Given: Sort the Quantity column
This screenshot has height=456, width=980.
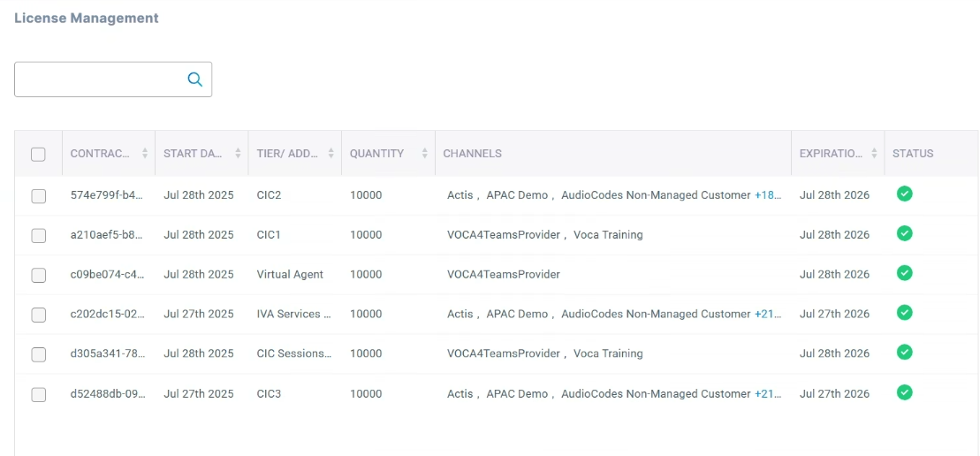Looking at the screenshot, I should point(425,154).
